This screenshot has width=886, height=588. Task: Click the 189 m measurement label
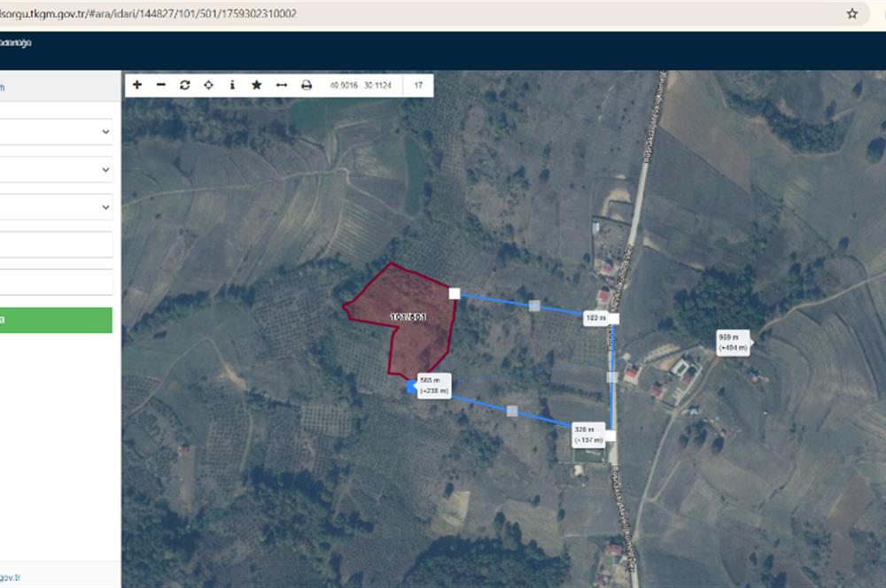[595, 317]
